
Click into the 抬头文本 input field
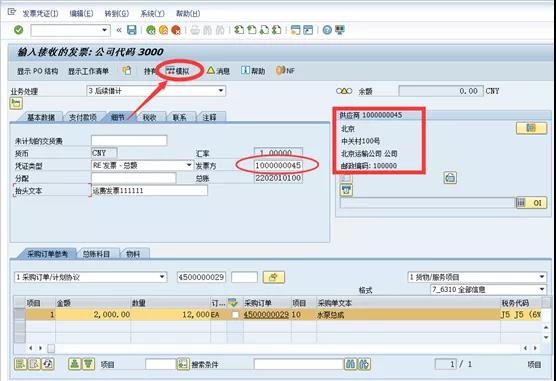[x=149, y=190]
